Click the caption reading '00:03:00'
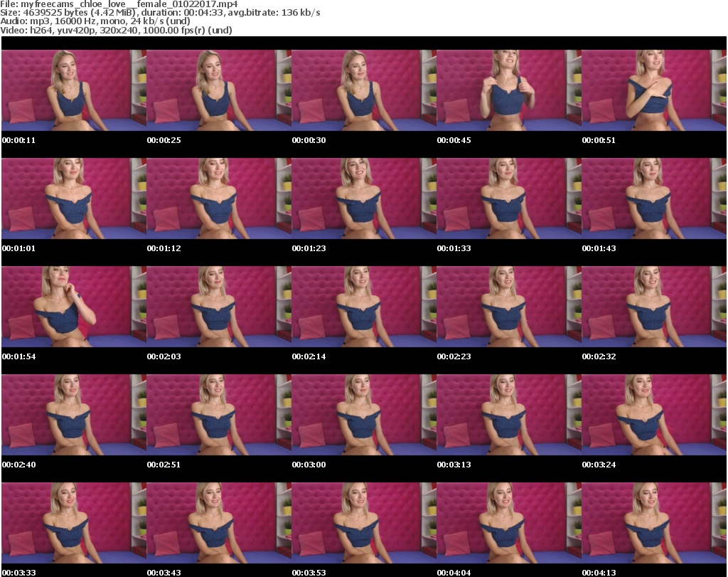 click(309, 465)
